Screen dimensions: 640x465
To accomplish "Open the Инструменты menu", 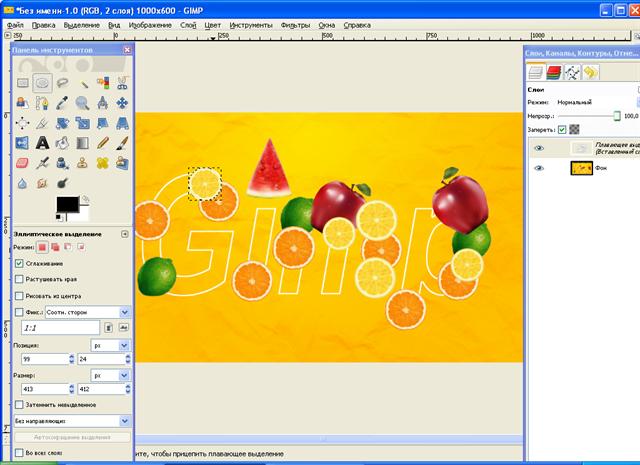I will pyautogui.click(x=251, y=25).
